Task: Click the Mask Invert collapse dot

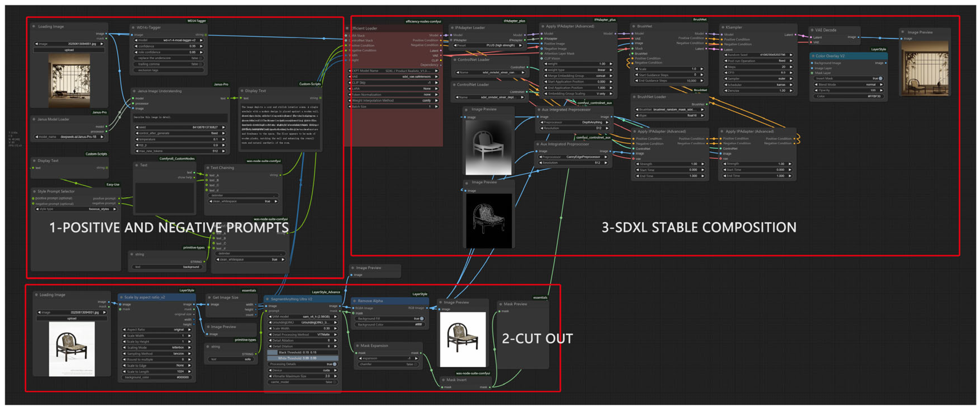Action: point(443,380)
